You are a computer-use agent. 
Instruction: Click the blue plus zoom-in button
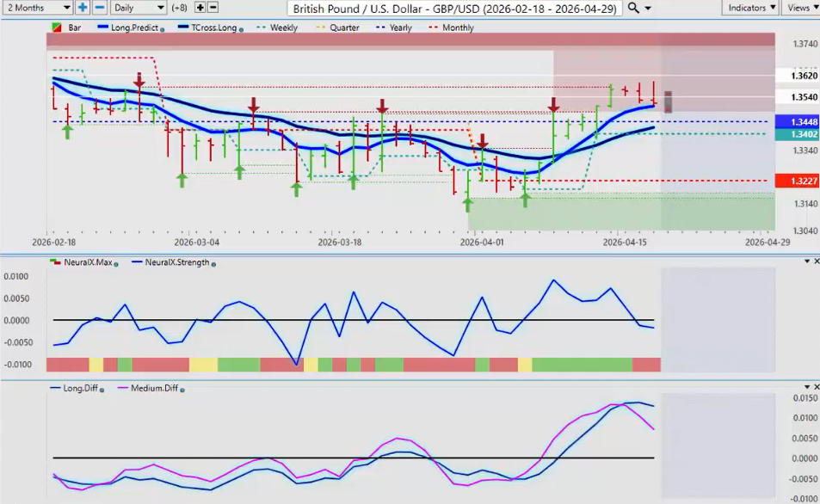click(x=83, y=7)
